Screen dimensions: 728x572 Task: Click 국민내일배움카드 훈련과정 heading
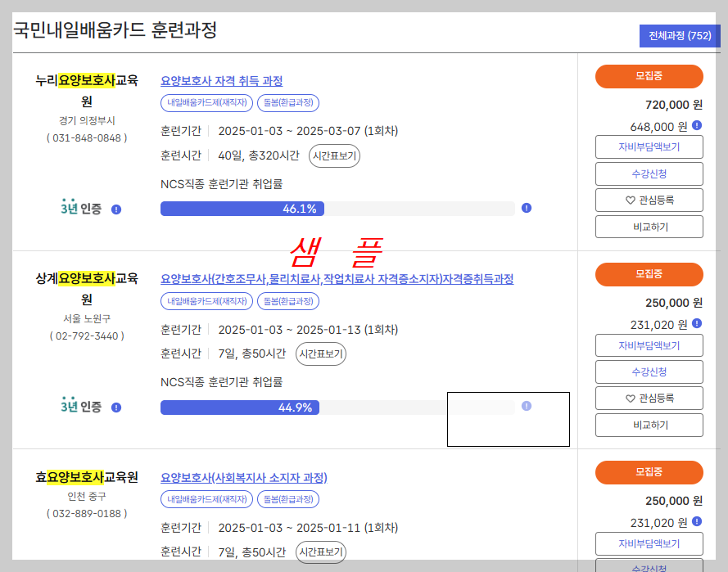point(115,30)
